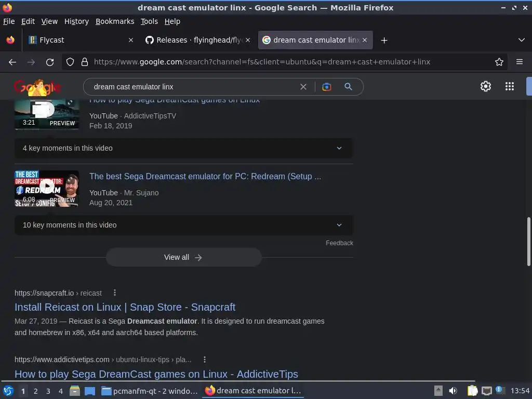Expand 4 key moments in this video
532x399 pixels.
(x=183, y=148)
